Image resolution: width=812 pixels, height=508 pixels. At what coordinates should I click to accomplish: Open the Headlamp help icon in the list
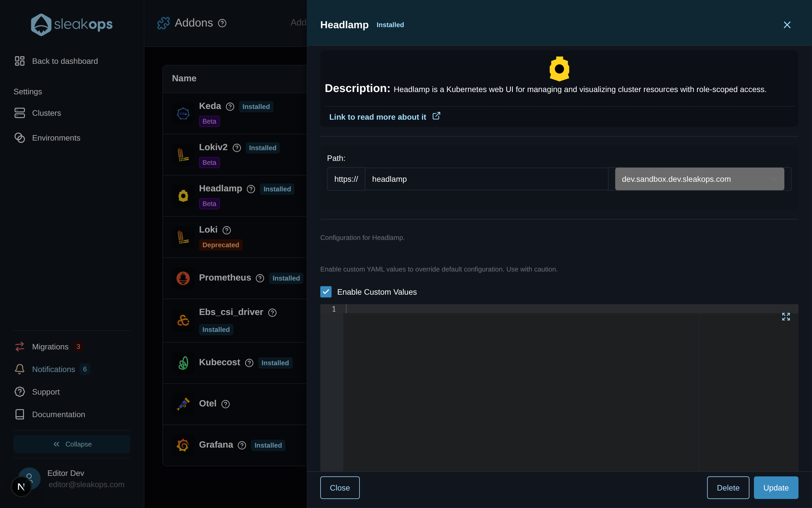251,189
